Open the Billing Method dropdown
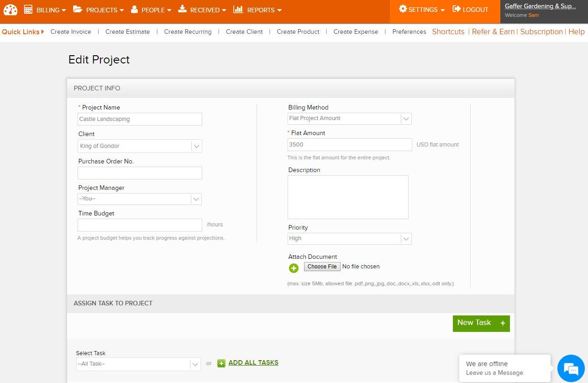 coord(349,119)
